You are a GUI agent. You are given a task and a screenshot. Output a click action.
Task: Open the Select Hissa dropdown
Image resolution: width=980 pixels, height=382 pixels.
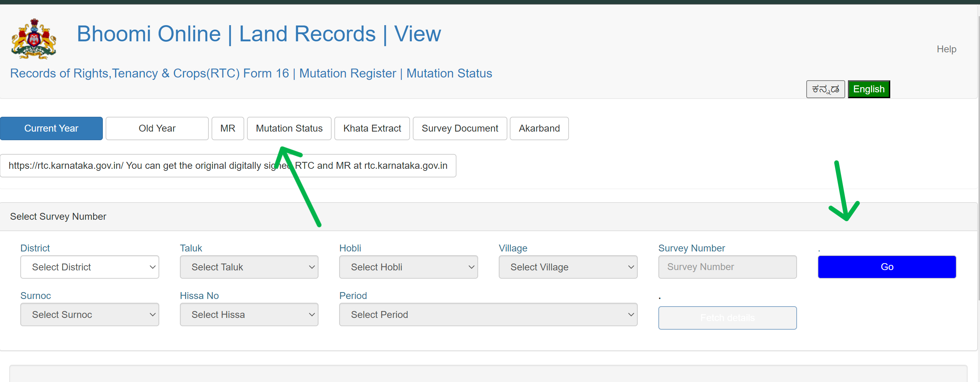pos(249,314)
